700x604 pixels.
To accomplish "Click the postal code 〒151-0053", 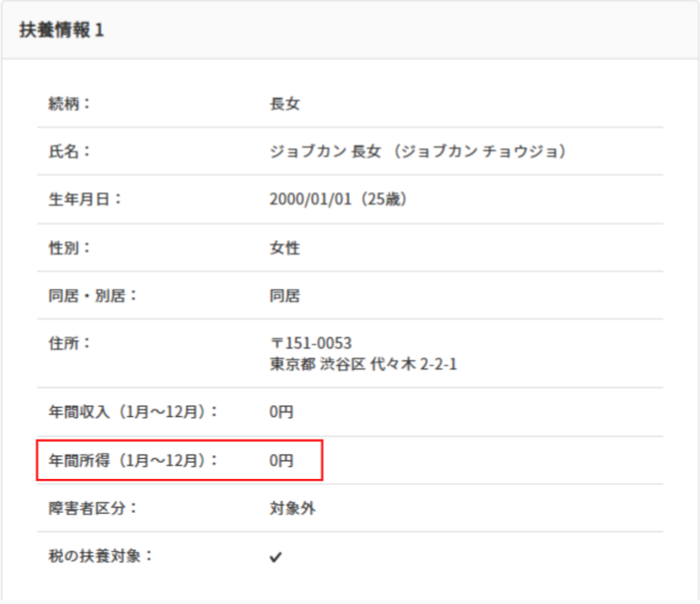I will [x=310, y=344].
